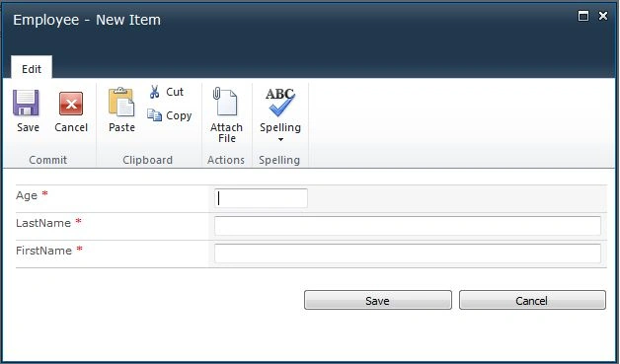
Task: Focus the LastName text box
Action: pyautogui.click(x=408, y=226)
